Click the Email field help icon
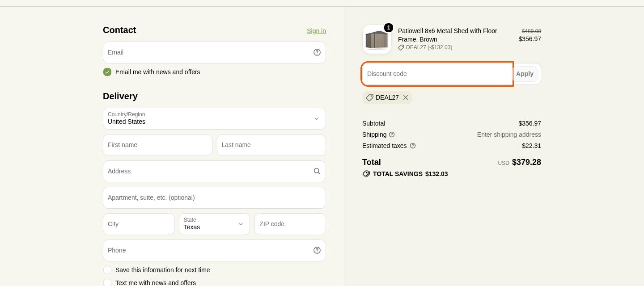Image resolution: width=644 pixels, height=286 pixels. [x=317, y=52]
